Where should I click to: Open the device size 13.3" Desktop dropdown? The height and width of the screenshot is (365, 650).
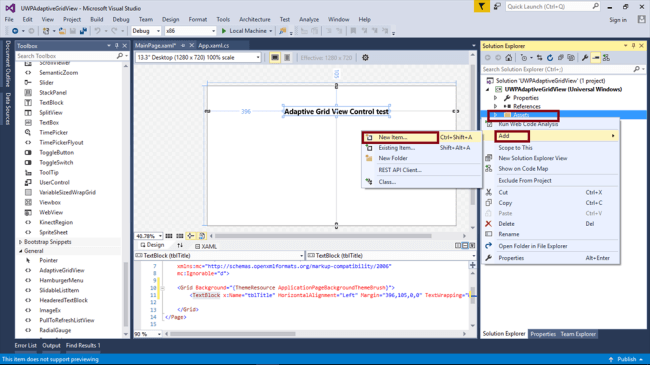coord(198,58)
